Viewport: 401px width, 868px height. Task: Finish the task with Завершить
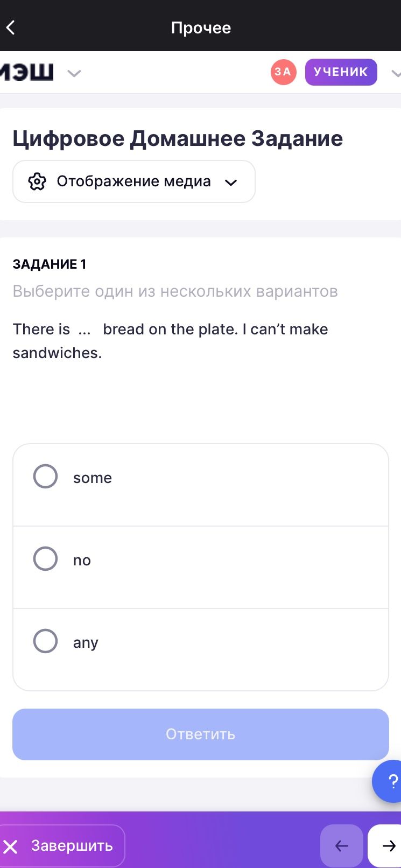62,846
